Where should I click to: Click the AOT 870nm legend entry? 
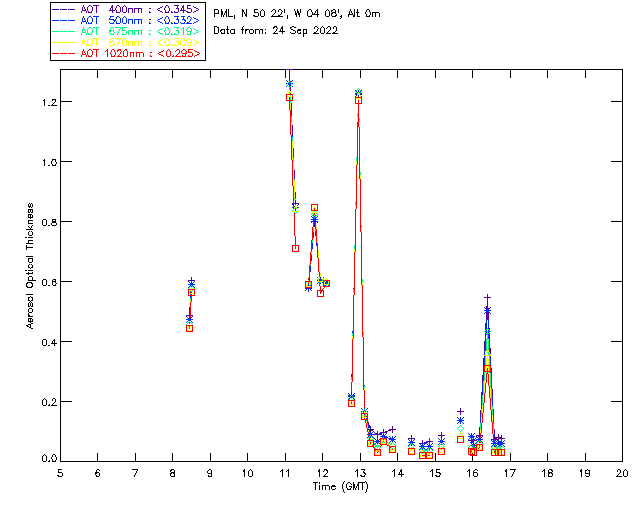tap(127, 42)
